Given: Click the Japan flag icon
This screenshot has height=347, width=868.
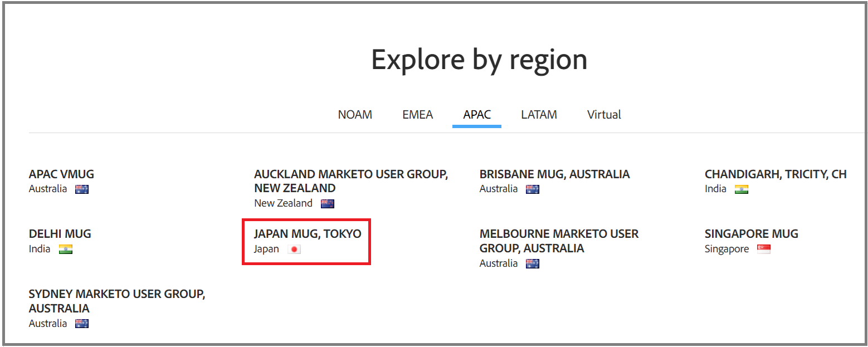Looking at the screenshot, I should (x=295, y=249).
